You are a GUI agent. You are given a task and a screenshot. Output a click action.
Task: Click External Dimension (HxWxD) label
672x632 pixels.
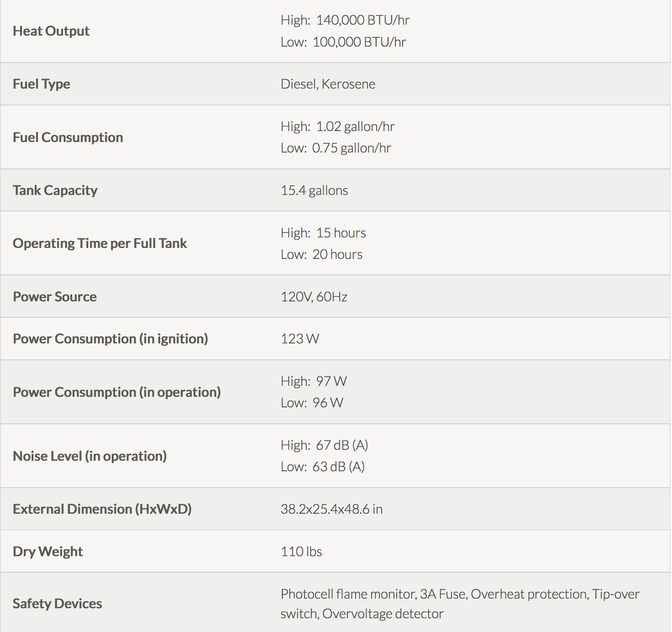pos(102,509)
